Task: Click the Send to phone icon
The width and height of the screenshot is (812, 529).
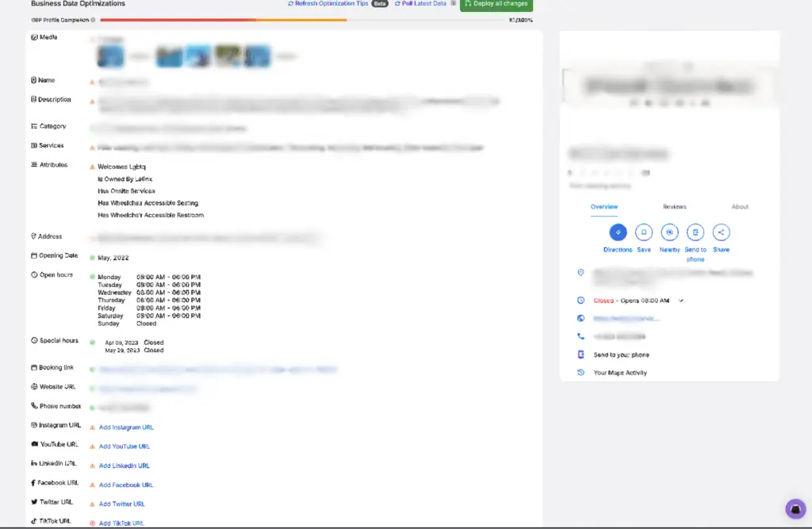Action: pyautogui.click(x=695, y=232)
